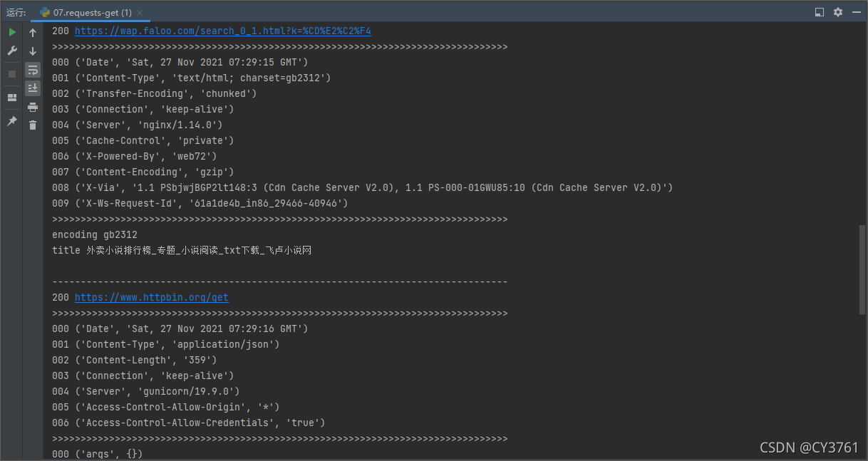
Task: Click the 'Content-Encoding' gzip line
Action: (x=143, y=172)
